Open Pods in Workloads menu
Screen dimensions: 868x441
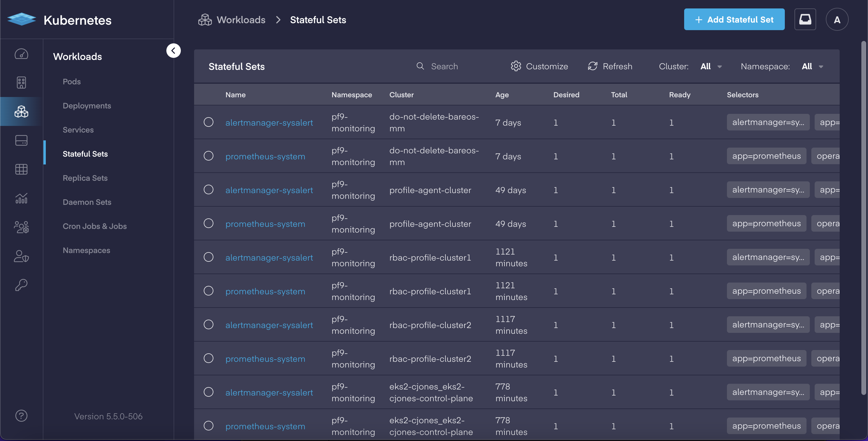pos(71,82)
